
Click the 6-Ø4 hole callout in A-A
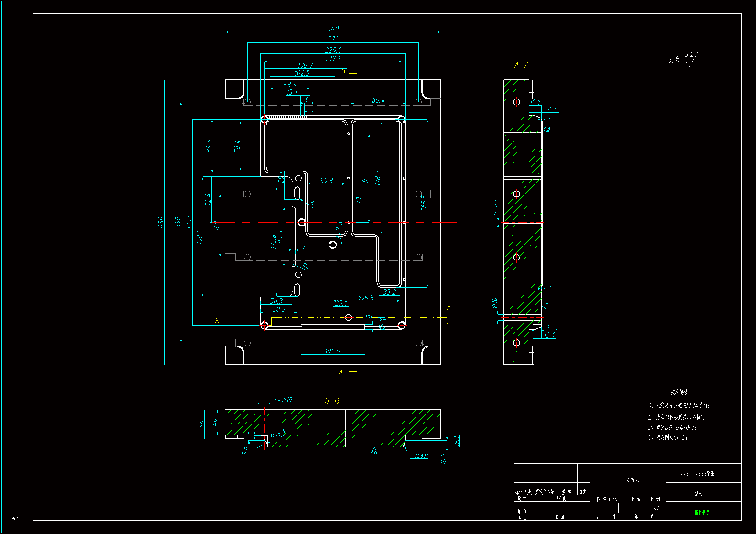[x=495, y=207]
